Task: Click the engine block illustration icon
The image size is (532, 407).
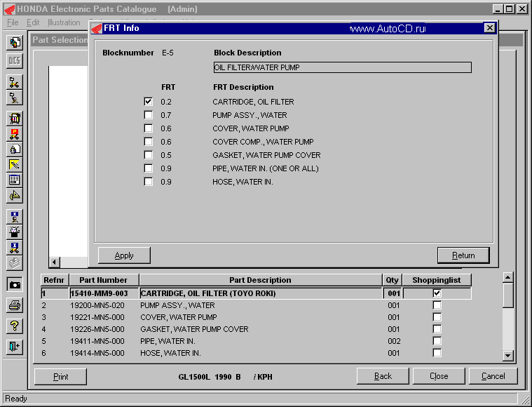Action: 15,119
